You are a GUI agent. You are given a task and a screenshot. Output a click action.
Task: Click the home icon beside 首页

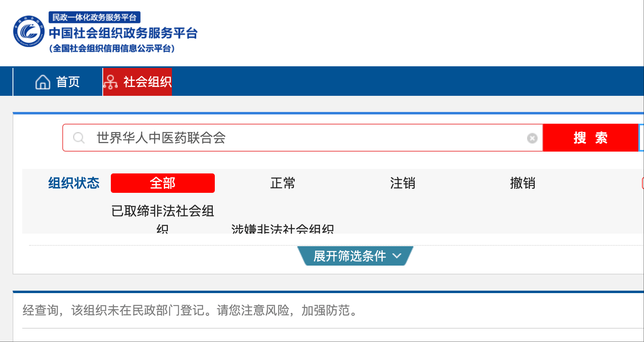[x=43, y=82]
